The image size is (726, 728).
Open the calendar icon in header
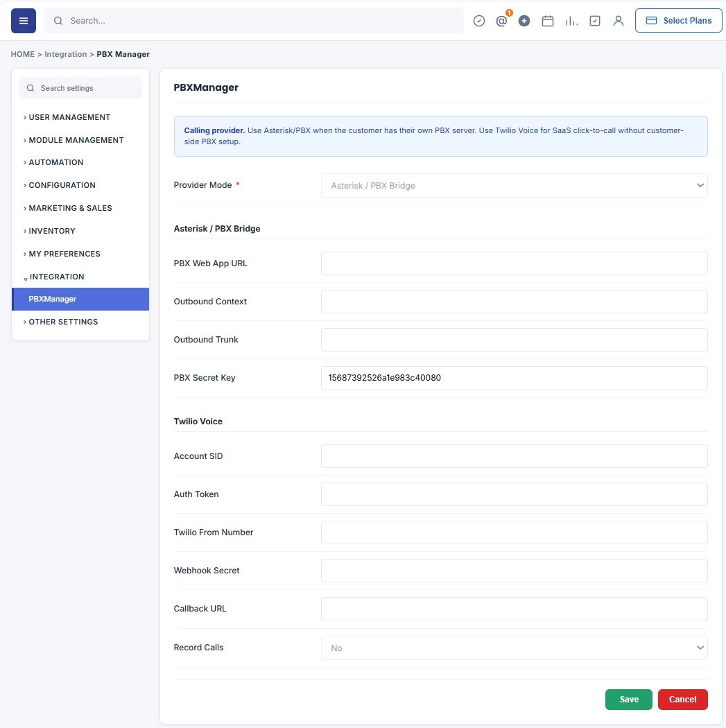[547, 21]
